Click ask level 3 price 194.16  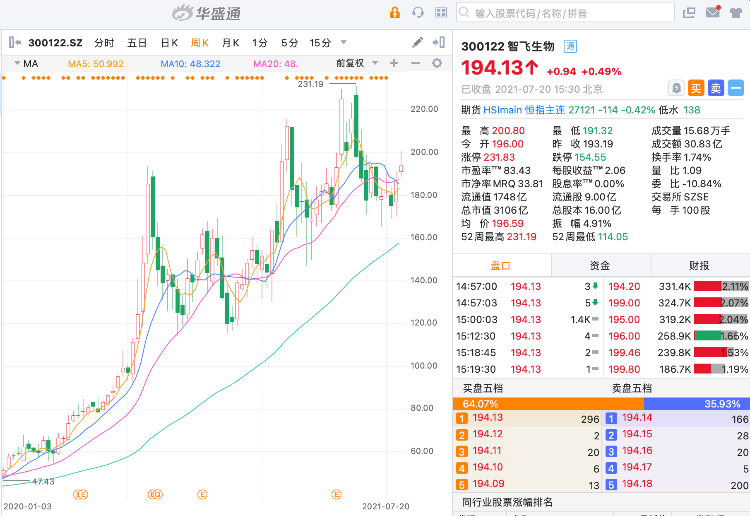pos(637,451)
